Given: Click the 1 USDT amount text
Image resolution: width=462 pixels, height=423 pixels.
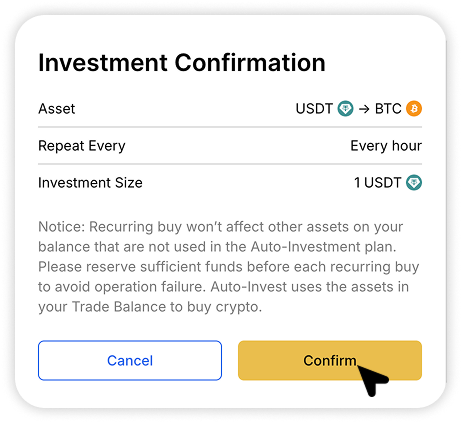Looking at the screenshot, I should tap(378, 183).
